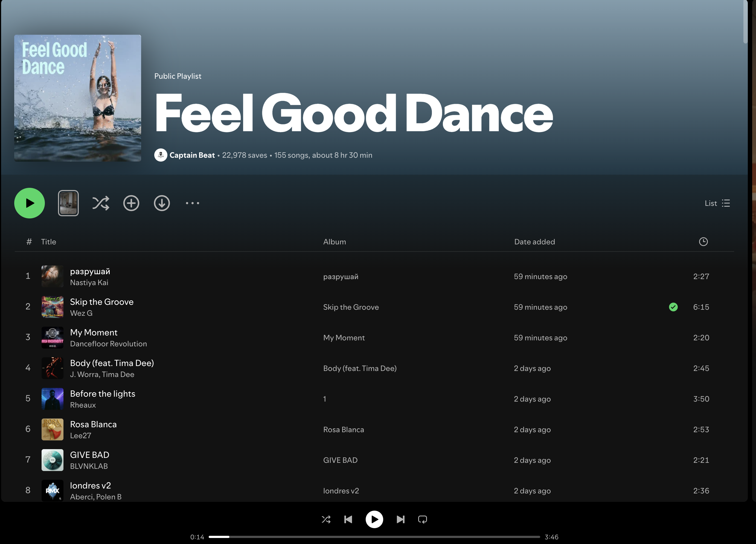Enable shuffle using the playlist header shuffle icon

click(101, 203)
